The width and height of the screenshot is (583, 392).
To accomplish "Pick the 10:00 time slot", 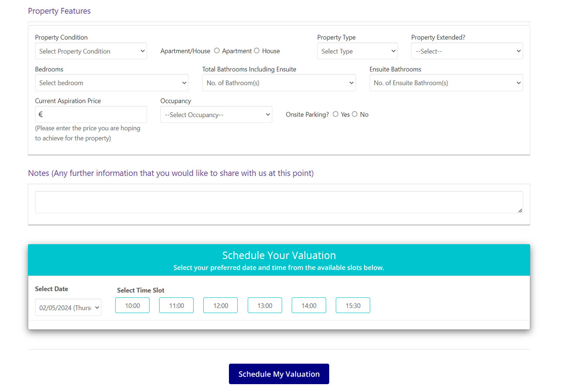I will click(133, 305).
